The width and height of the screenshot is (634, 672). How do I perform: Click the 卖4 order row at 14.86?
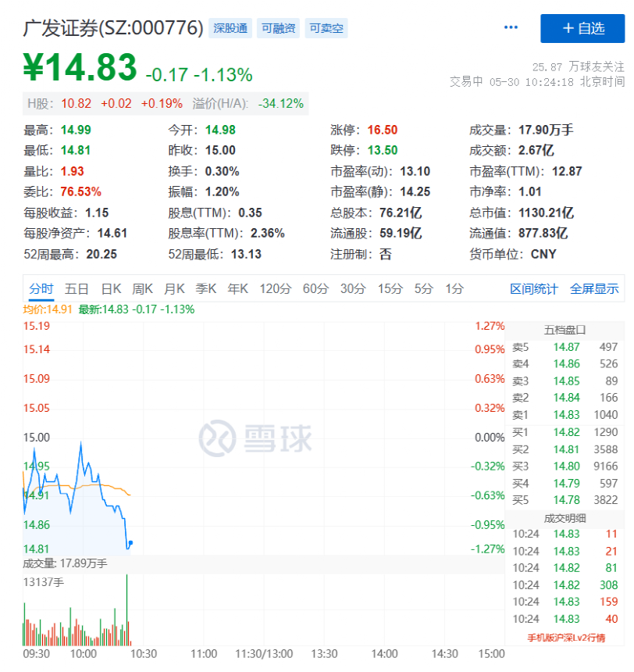[565, 364]
